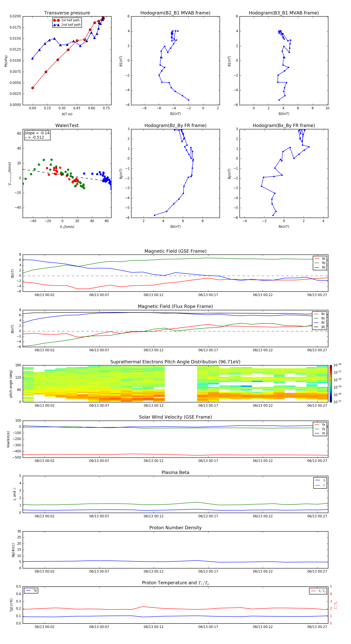Click '06/13 00:27' tick under proton temperature panel
The height and width of the screenshot is (644, 351).
point(317,627)
